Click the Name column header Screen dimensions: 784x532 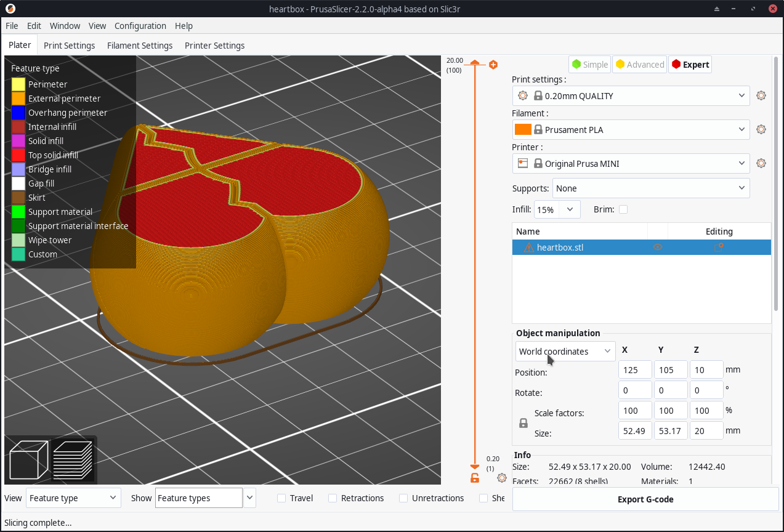pos(580,232)
